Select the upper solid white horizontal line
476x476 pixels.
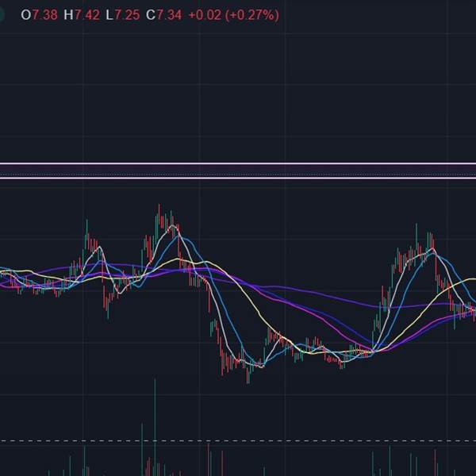(x=238, y=163)
